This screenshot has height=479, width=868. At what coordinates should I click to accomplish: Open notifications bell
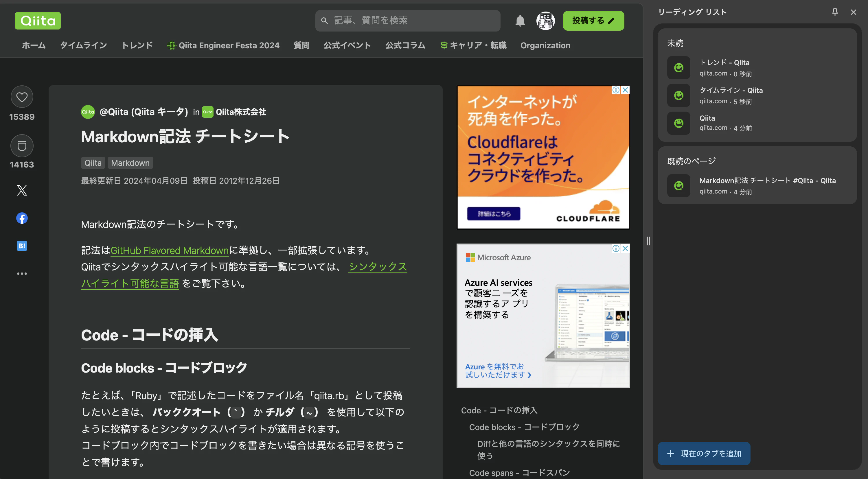[520, 21]
